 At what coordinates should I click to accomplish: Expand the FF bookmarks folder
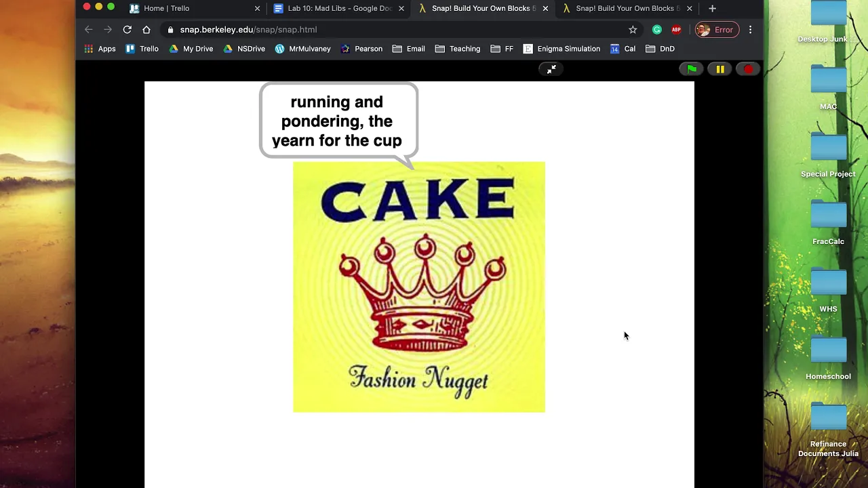click(x=502, y=49)
